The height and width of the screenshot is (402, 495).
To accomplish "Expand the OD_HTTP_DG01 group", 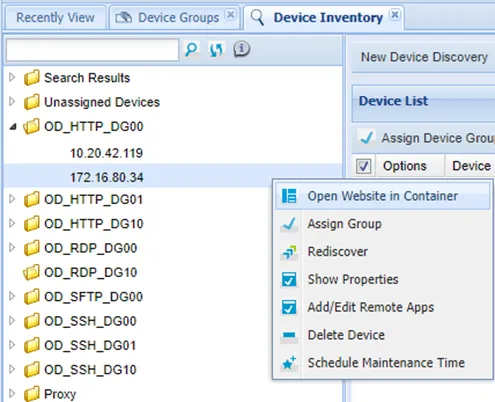I will click(12, 199).
